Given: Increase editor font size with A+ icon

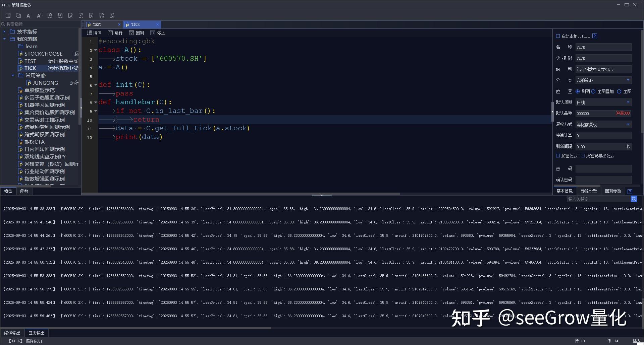Looking at the screenshot, I should coord(39,15).
